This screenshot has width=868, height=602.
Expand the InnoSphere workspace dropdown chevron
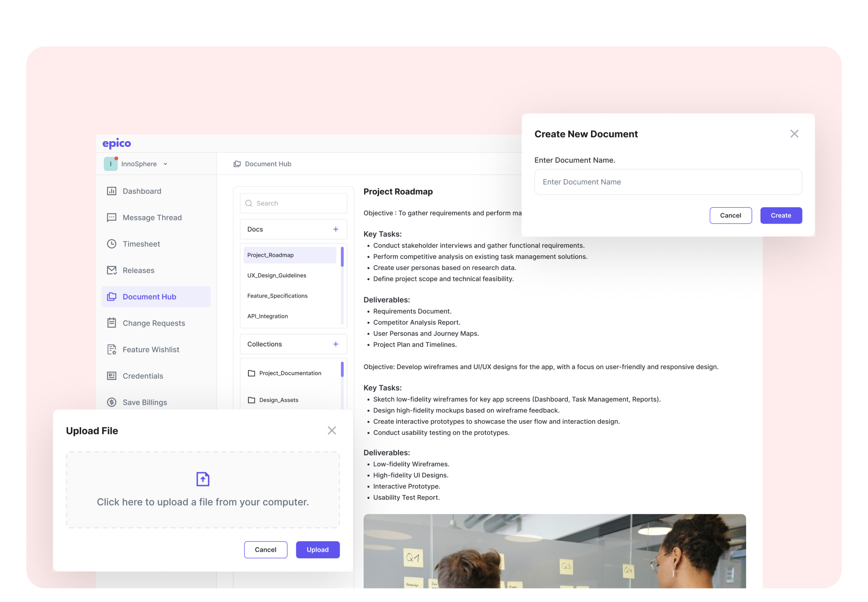click(166, 164)
